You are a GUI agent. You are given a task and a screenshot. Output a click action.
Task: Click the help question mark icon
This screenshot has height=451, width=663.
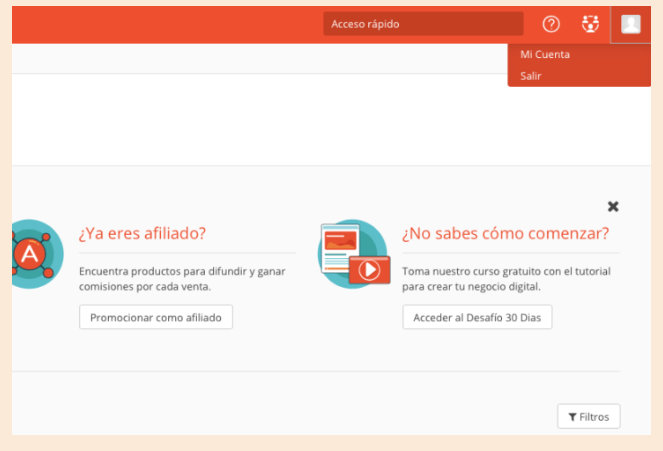point(551,24)
